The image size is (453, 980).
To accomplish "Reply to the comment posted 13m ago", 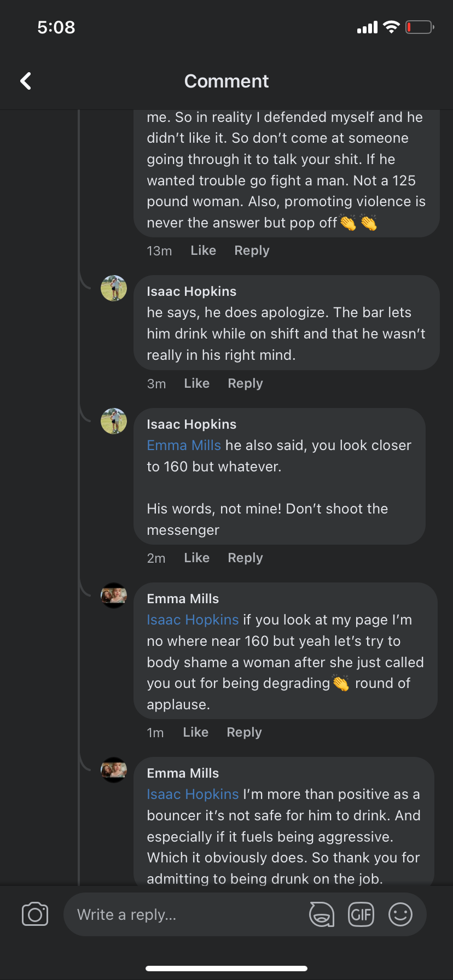I will coord(252,250).
